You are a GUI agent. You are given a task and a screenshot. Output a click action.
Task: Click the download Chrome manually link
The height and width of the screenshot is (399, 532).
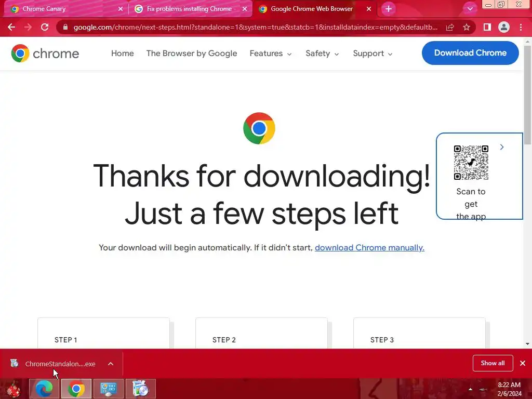coord(369,248)
